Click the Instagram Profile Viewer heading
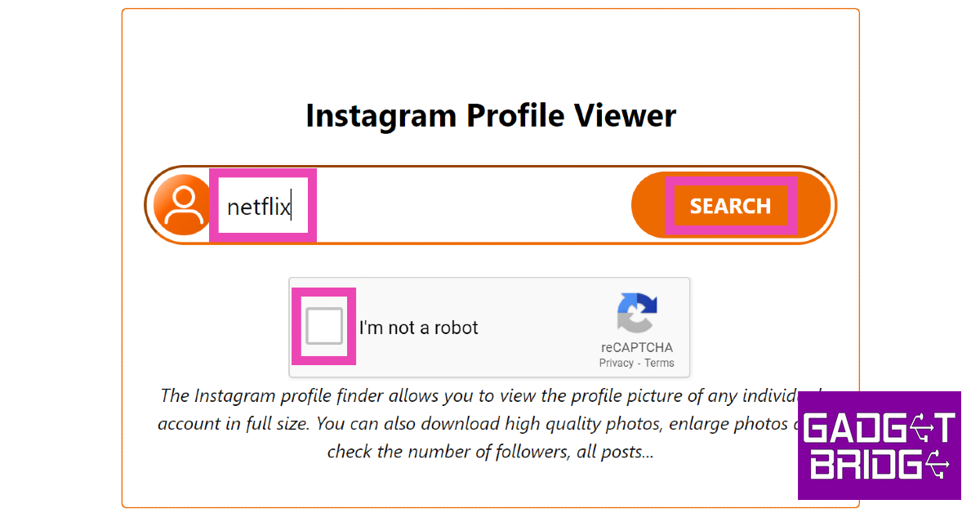This screenshot has height=513, width=980. coord(490,115)
